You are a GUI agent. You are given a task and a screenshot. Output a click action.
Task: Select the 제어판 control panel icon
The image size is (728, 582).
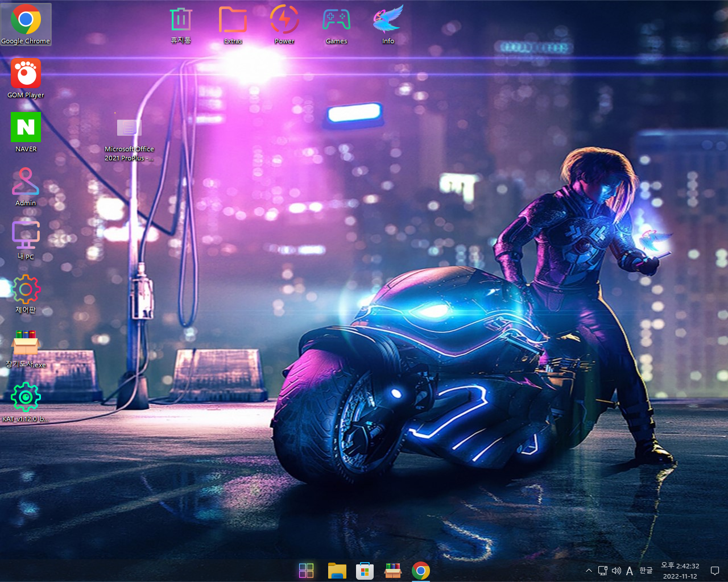pos(26,294)
